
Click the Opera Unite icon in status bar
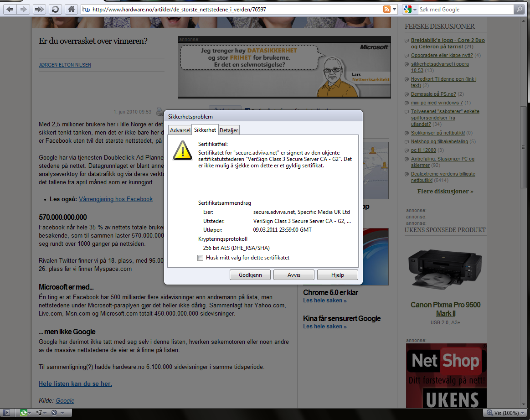(x=40, y=413)
